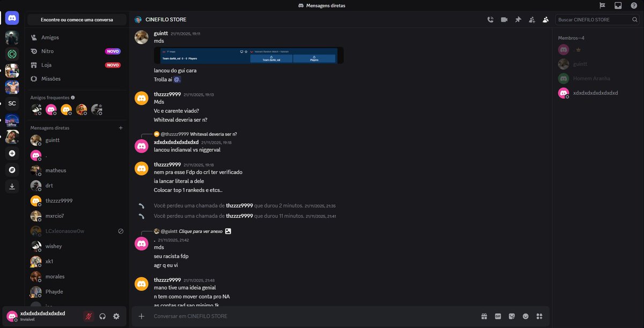Open the green circular C server
The height and width of the screenshot is (328, 644).
coord(12,54)
